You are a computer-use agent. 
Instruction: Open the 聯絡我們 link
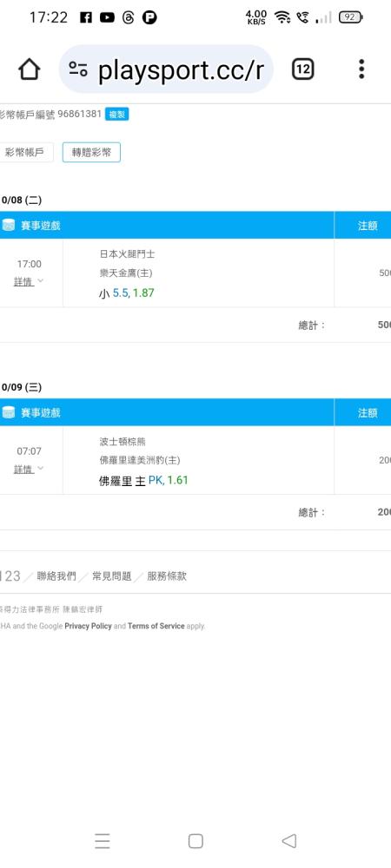point(56,576)
